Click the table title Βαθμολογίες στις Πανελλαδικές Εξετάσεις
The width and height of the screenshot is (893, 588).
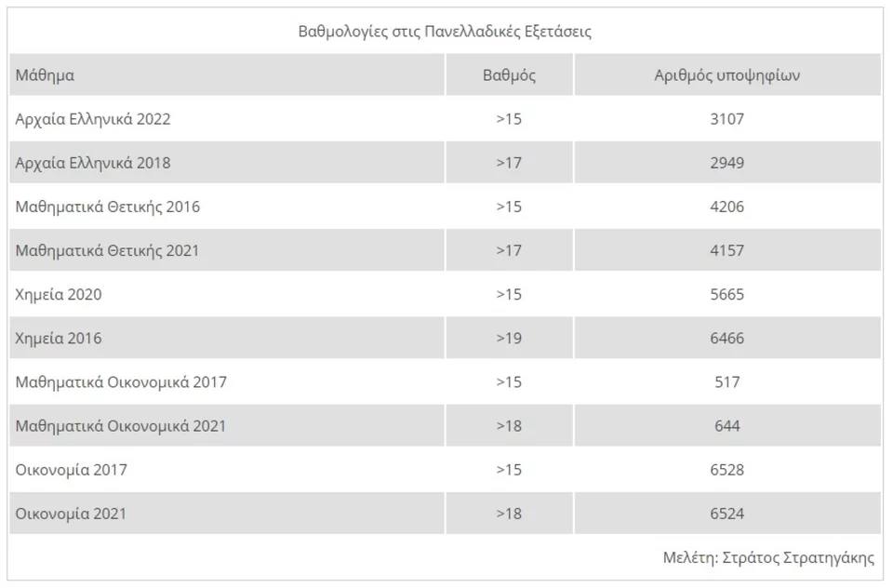click(445, 32)
